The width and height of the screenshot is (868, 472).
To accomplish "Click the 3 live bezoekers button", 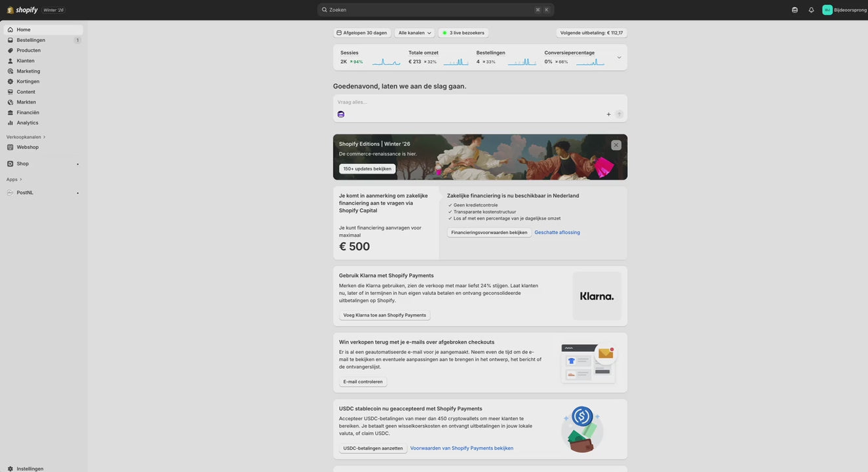I will (x=464, y=33).
